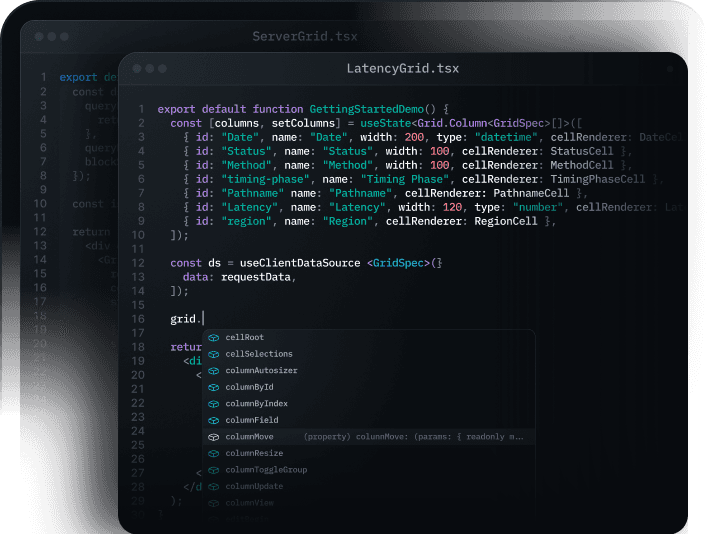
Task: Click the LatencyGrid.tsx window title
Action: tap(403, 69)
